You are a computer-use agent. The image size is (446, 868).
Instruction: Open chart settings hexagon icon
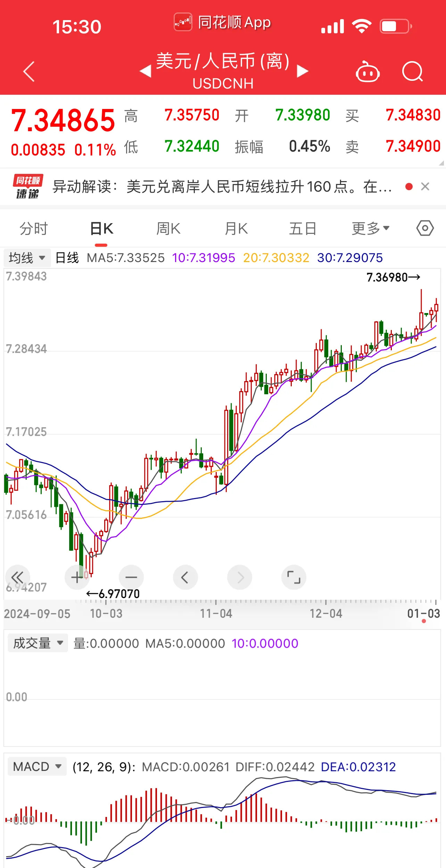click(425, 228)
